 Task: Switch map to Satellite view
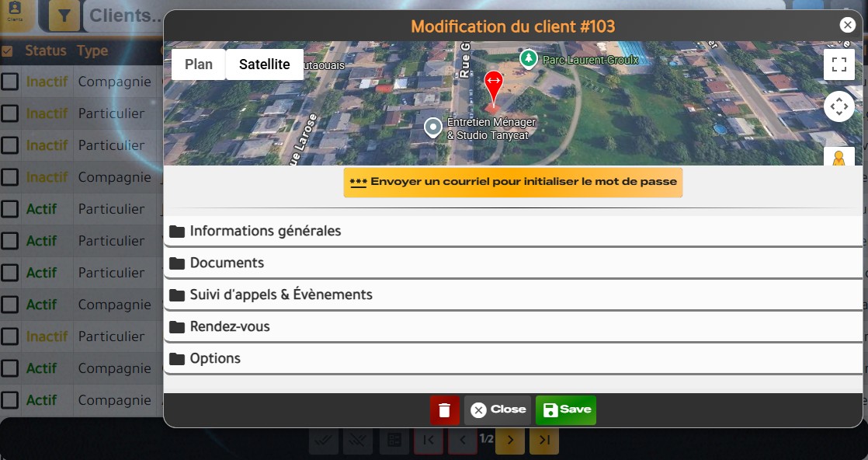pyautogui.click(x=264, y=64)
